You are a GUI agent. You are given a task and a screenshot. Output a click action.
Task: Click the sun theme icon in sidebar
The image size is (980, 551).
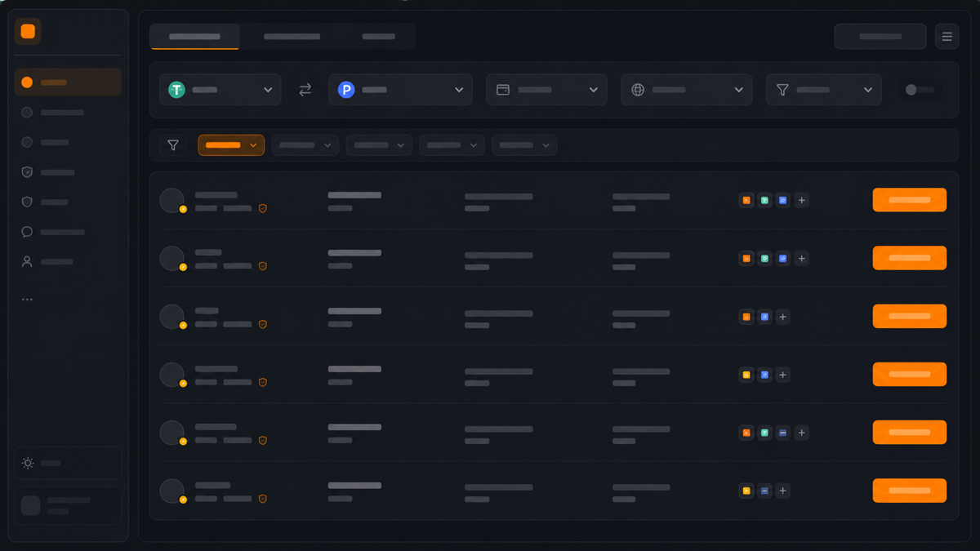28,463
